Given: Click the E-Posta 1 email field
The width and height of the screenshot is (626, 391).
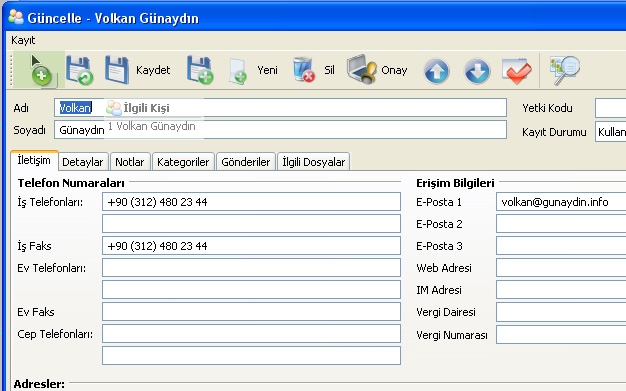Looking at the screenshot, I should coord(561,202).
